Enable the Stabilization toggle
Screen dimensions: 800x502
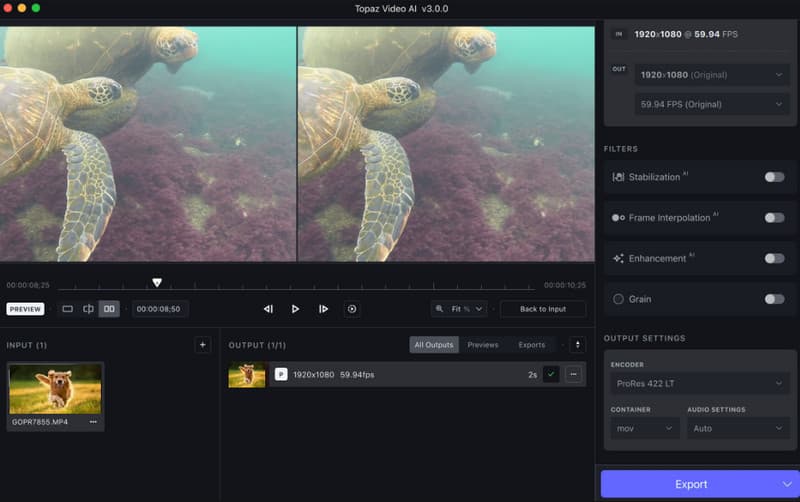click(774, 177)
